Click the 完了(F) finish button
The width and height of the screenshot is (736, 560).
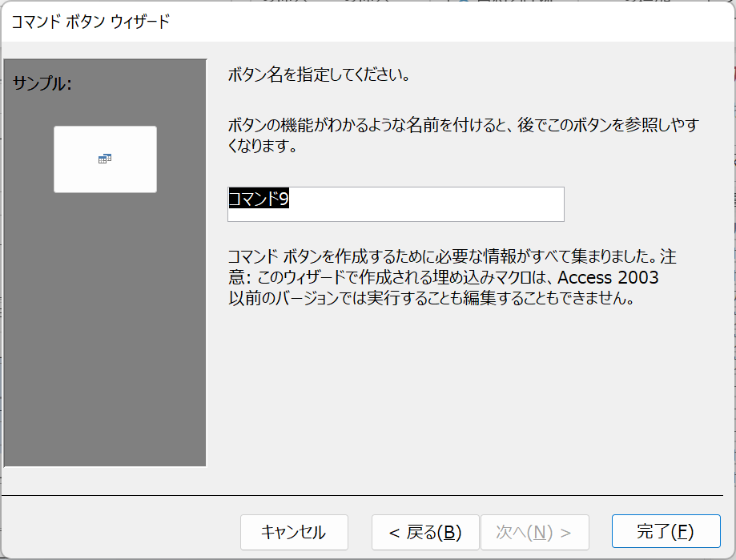pos(666,531)
